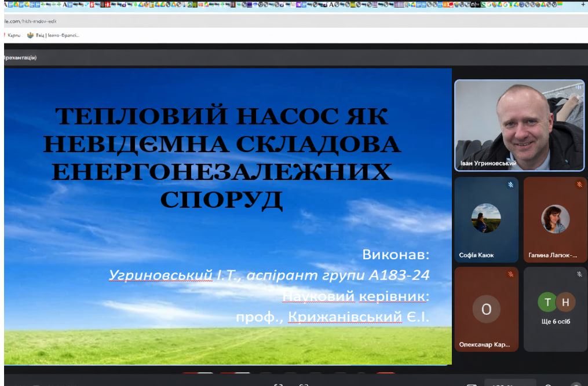Click the 'Софія Каюк' name label
The width and height of the screenshot is (588, 386).
[476, 255]
